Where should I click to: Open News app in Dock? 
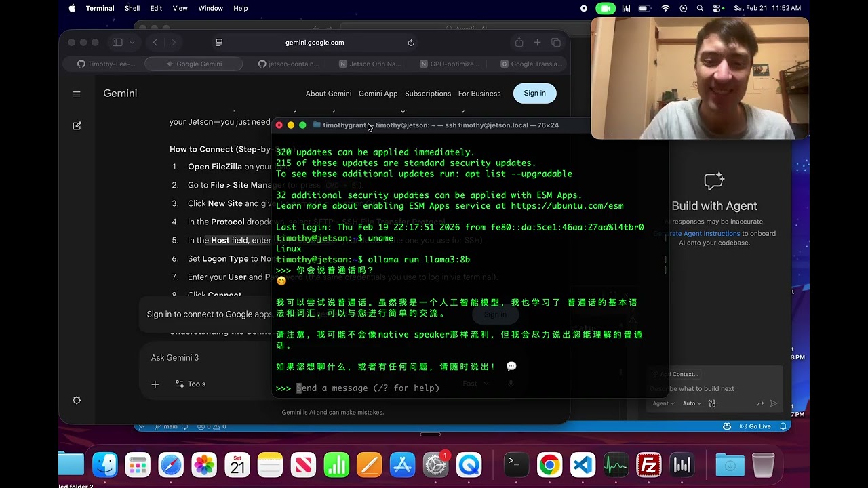point(303,465)
